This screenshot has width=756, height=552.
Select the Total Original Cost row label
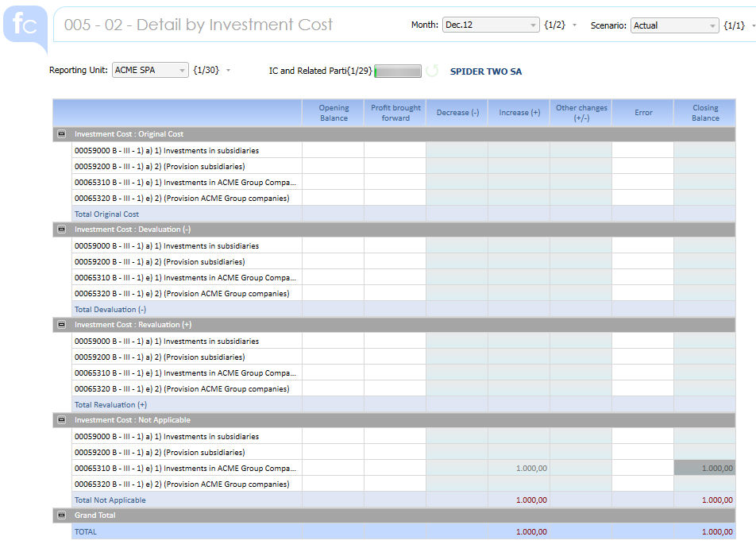tap(106, 214)
